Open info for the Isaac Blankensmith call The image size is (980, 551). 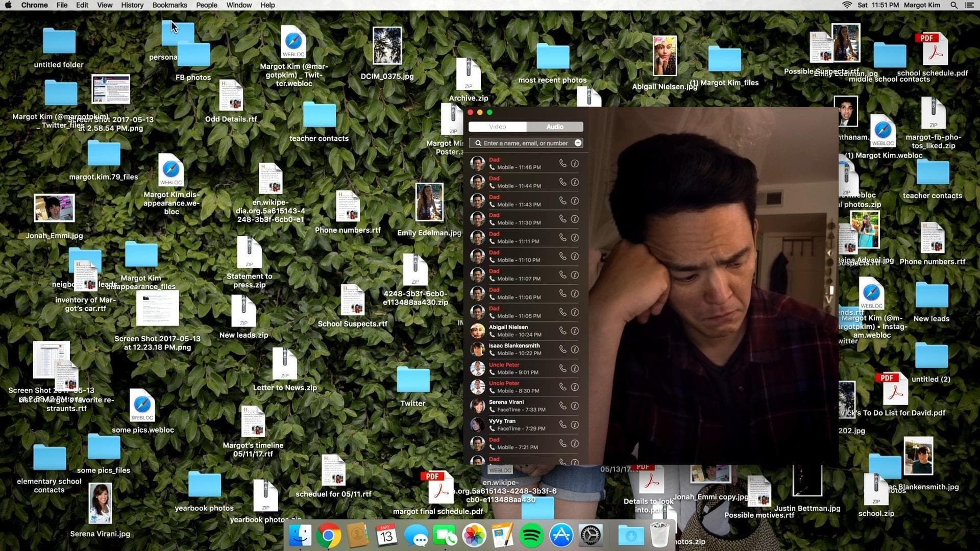pos(575,349)
